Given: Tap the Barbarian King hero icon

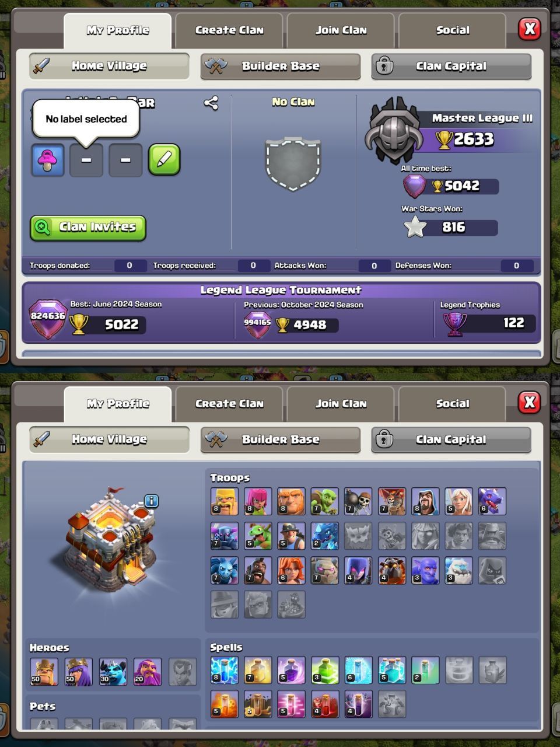Looking at the screenshot, I should 44,672.
